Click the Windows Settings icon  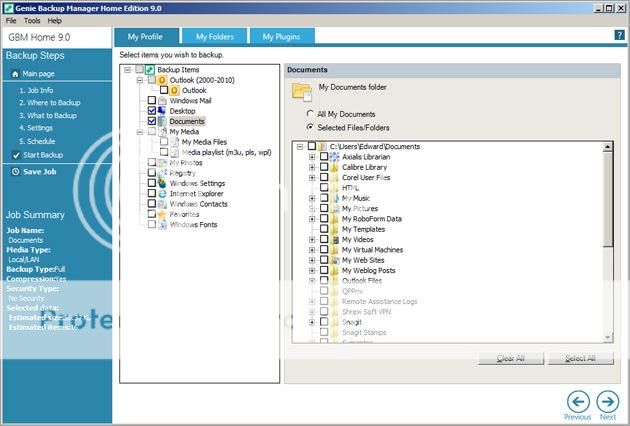[162, 183]
